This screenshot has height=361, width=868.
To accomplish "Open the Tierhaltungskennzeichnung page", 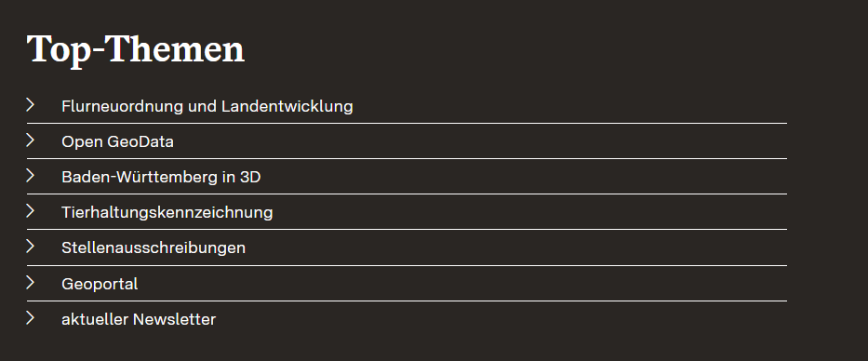I will (167, 213).
